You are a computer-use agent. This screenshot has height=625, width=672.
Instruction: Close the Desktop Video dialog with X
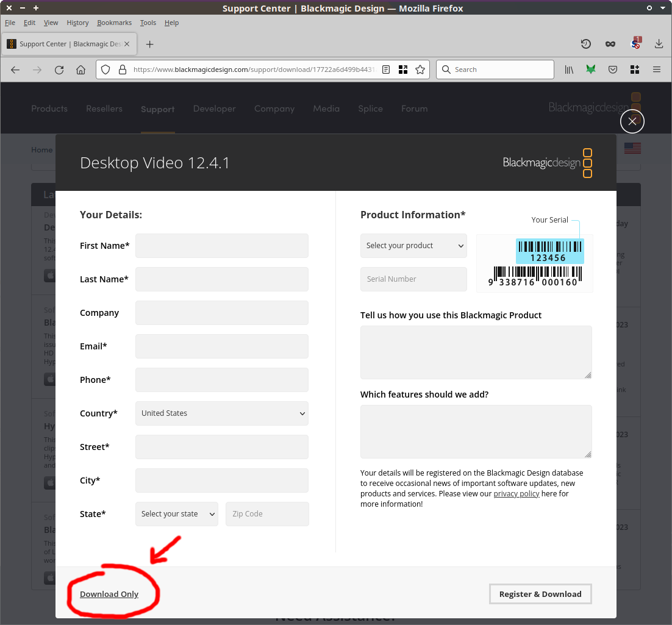[632, 121]
